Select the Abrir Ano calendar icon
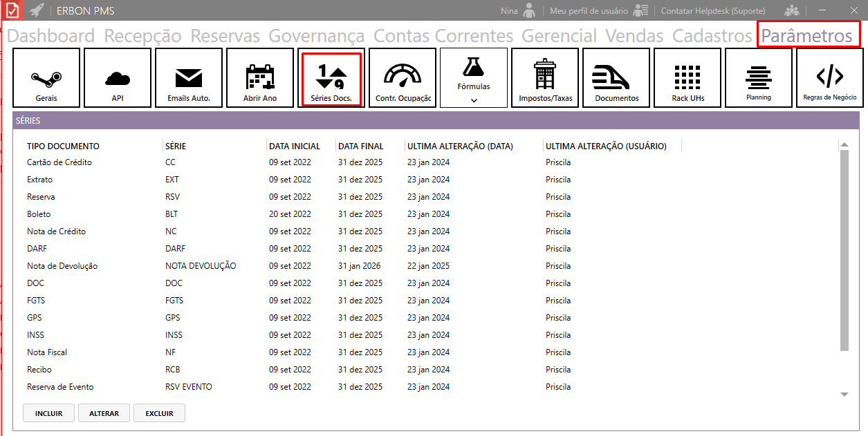This screenshot has height=436, width=868. coord(260,77)
